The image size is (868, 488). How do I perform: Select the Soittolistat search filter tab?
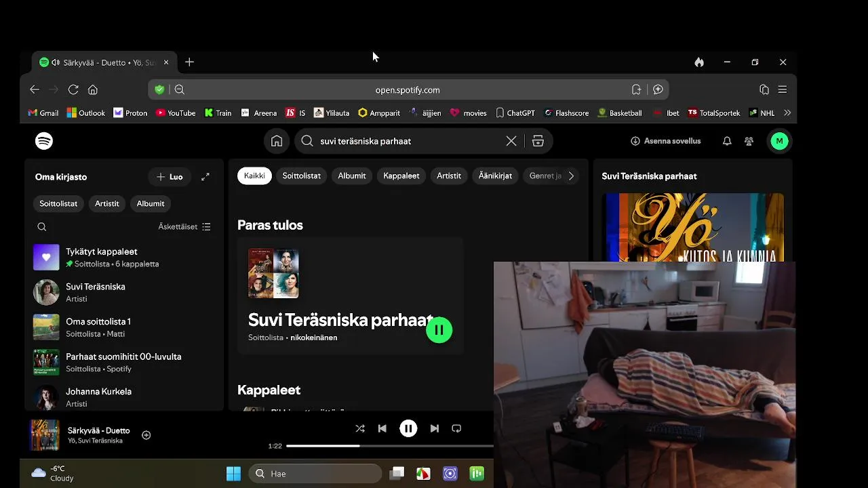tap(302, 176)
